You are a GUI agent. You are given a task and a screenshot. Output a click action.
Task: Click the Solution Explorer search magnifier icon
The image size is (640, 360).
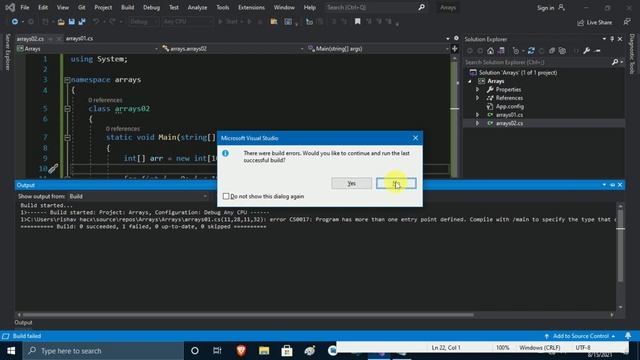pos(615,62)
